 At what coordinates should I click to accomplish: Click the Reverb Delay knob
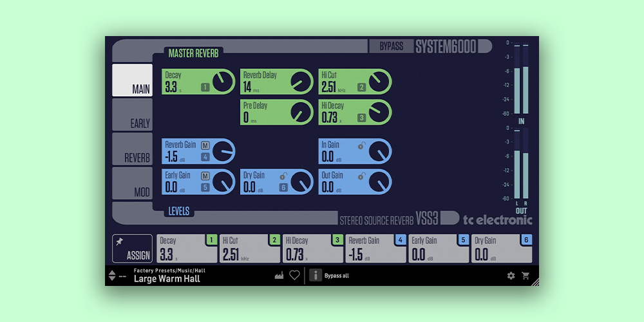[301, 82]
